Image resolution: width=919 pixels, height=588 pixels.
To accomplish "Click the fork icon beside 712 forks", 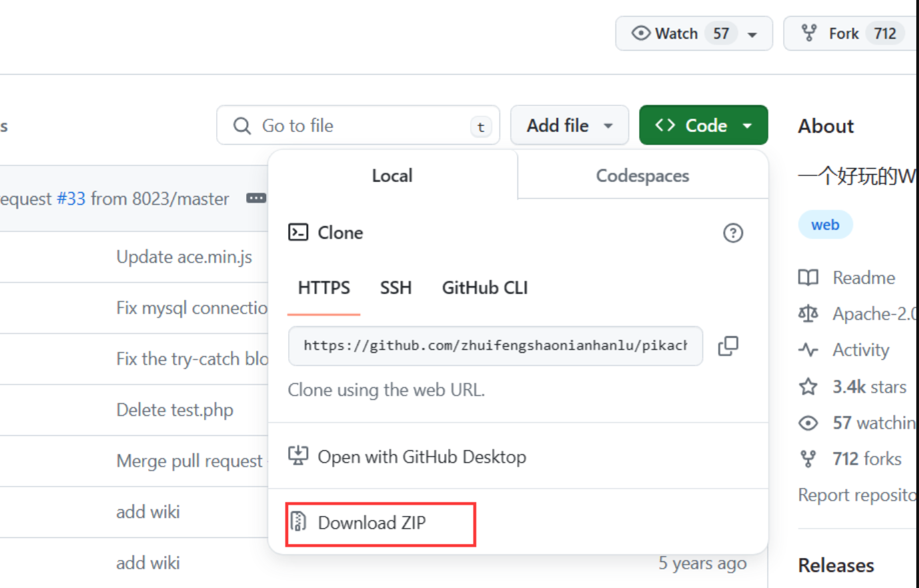I will (x=808, y=459).
